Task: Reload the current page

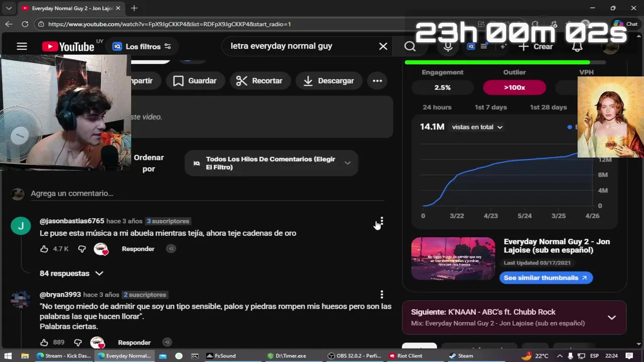Action: pos(25,24)
